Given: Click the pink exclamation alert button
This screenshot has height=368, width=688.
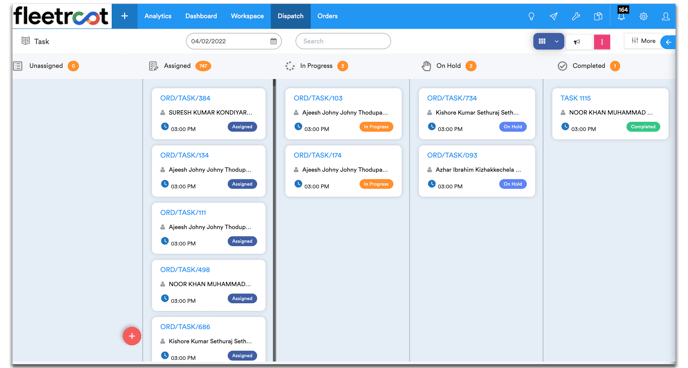Looking at the screenshot, I should click(602, 42).
